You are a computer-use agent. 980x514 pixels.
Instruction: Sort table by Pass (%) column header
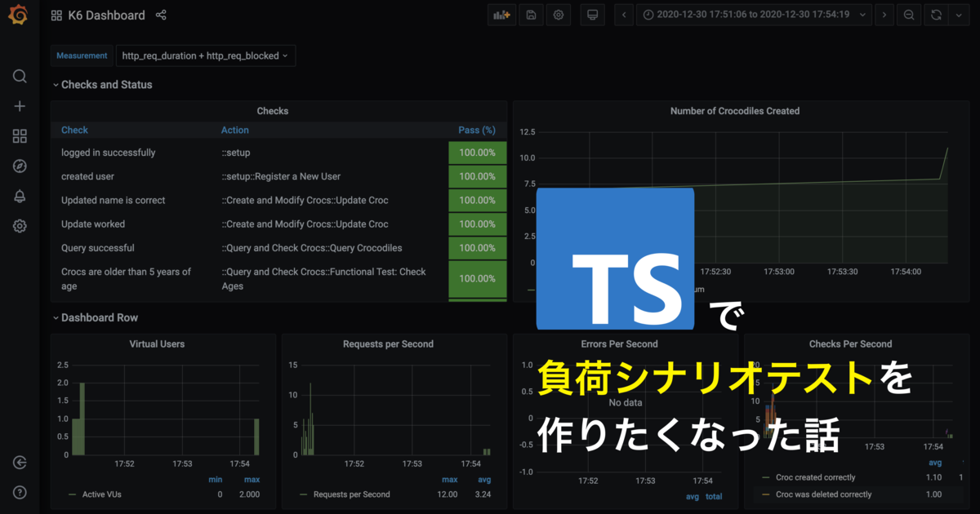point(477,130)
